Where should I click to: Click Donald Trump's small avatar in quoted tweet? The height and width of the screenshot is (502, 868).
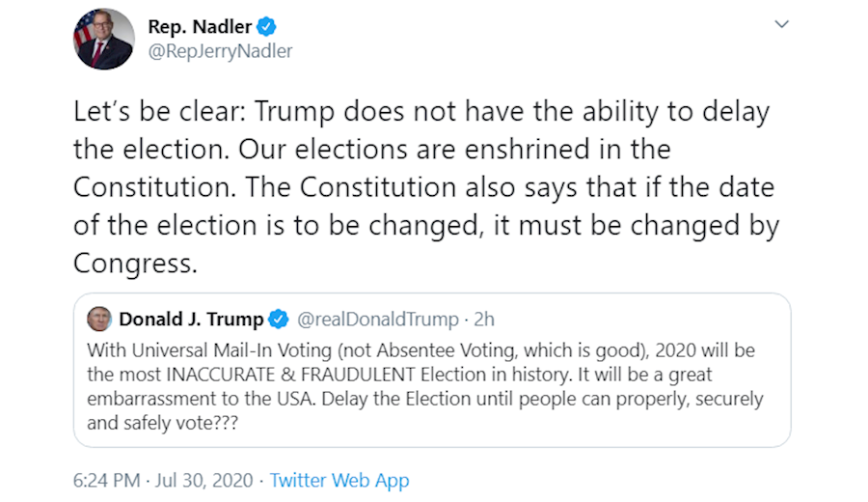(99, 319)
